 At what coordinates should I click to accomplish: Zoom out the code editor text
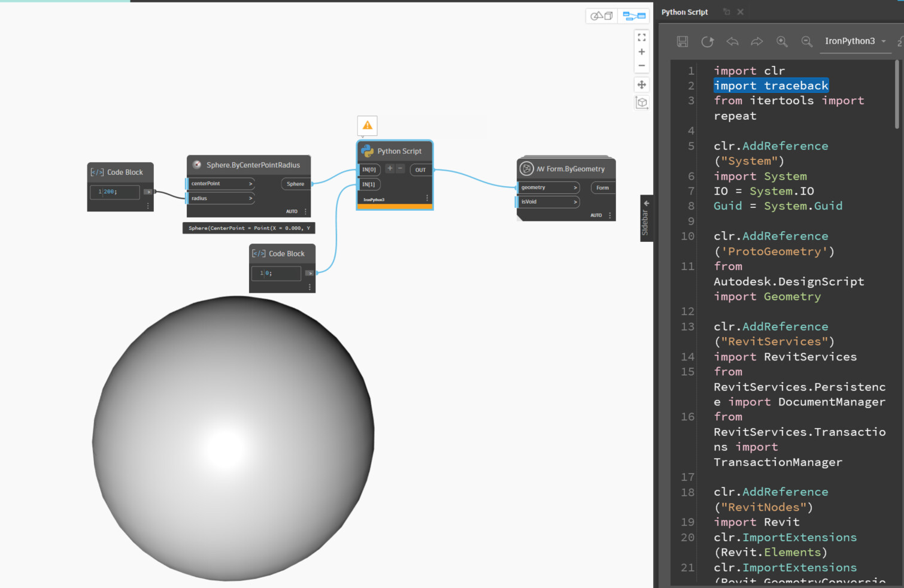(x=807, y=41)
